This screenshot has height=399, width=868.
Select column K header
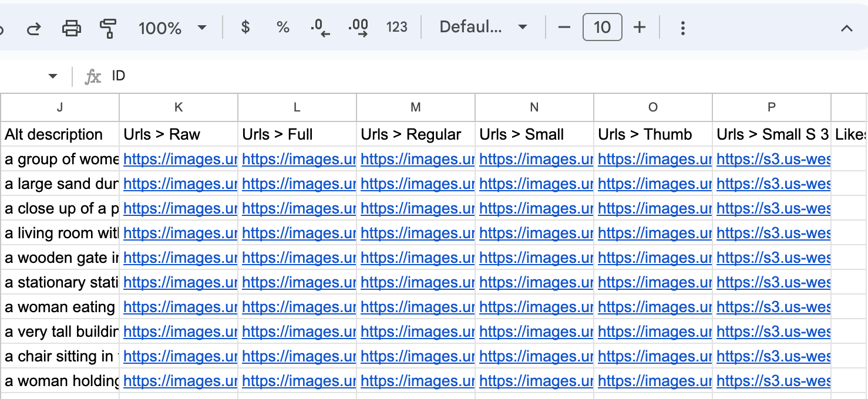(179, 107)
